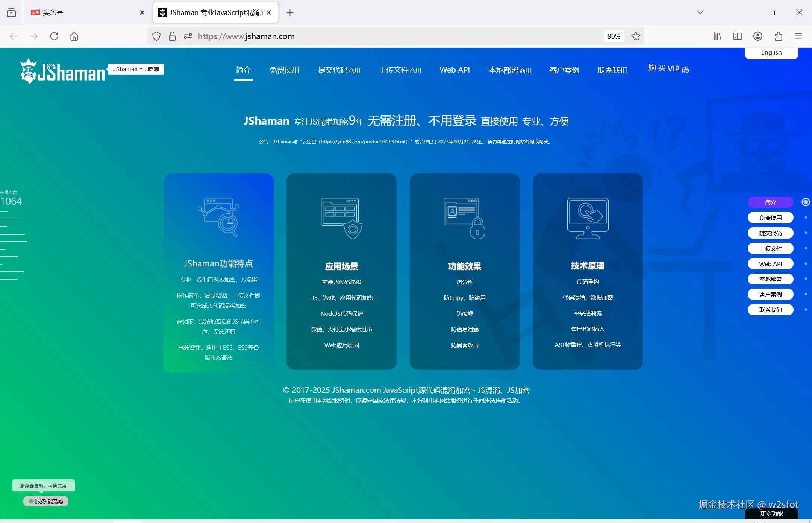Open the Firefox account icon
This screenshot has width=812, height=523.
pos(758,36)
